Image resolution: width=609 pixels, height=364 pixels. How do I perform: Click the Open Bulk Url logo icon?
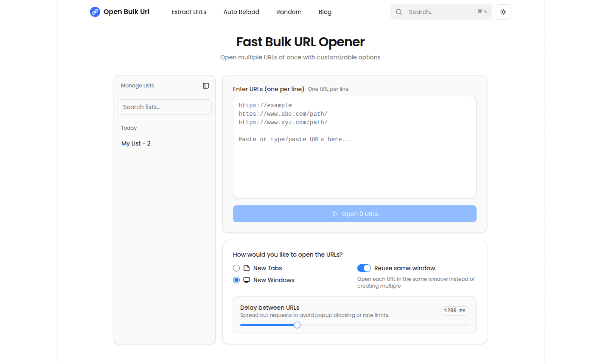[x=95, y=12]
